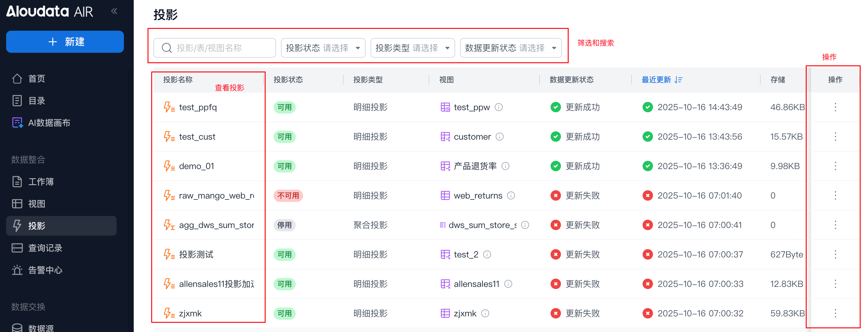This screenshot has height=332, width=868.
Task: Open the agg_dws_sum_stor projection name
Action: tap(216, 225)
